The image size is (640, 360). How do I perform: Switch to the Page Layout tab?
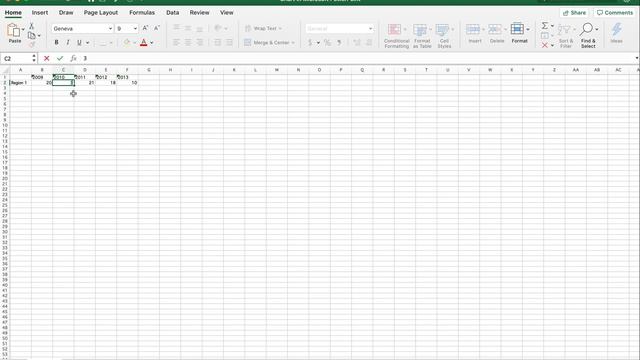(101, 13)
